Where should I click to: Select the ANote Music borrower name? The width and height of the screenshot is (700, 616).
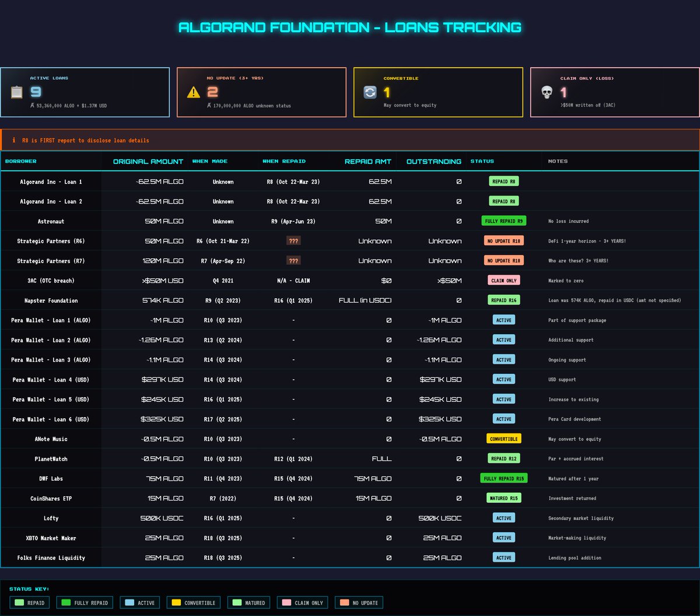(51, 439)
